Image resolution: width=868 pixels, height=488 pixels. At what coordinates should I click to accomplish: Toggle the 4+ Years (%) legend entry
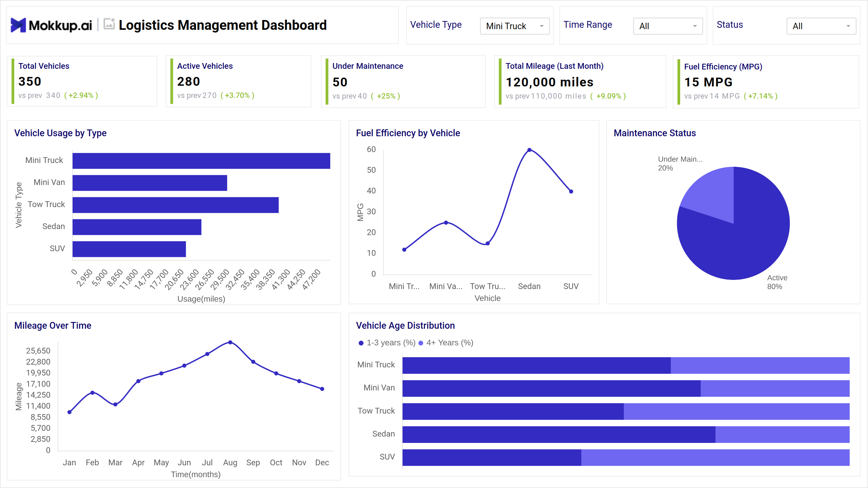pos(446,343)
